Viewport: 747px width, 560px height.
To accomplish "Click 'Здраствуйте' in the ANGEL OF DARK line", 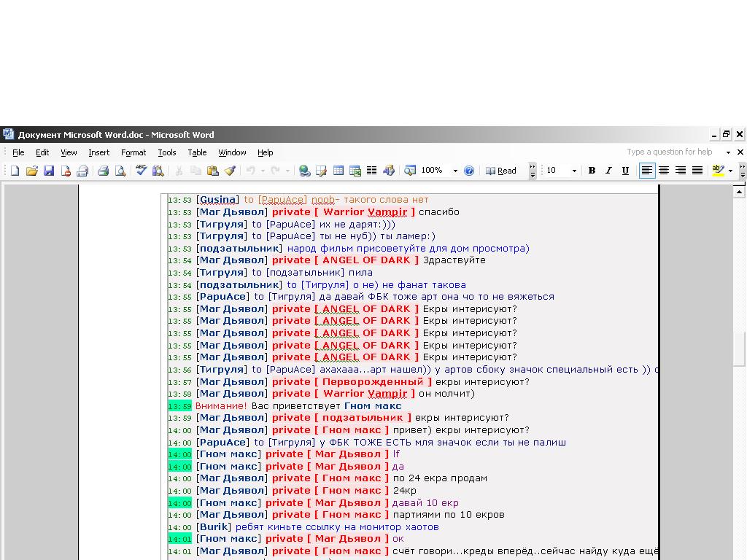I will pos(454,260).
